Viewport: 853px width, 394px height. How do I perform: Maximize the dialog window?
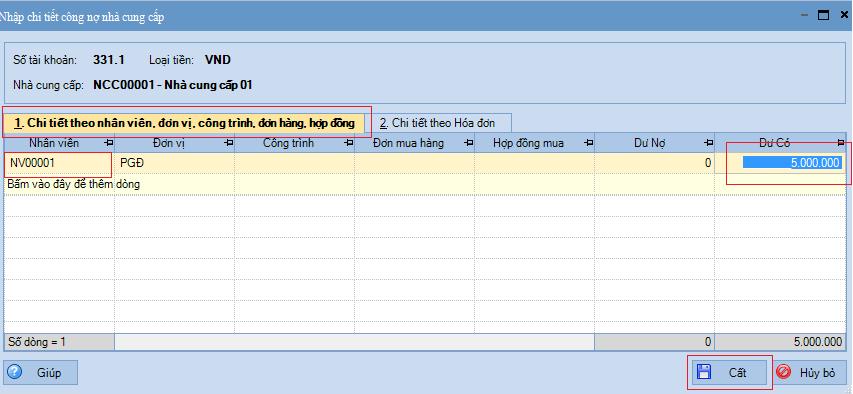(x=824, y=15)
